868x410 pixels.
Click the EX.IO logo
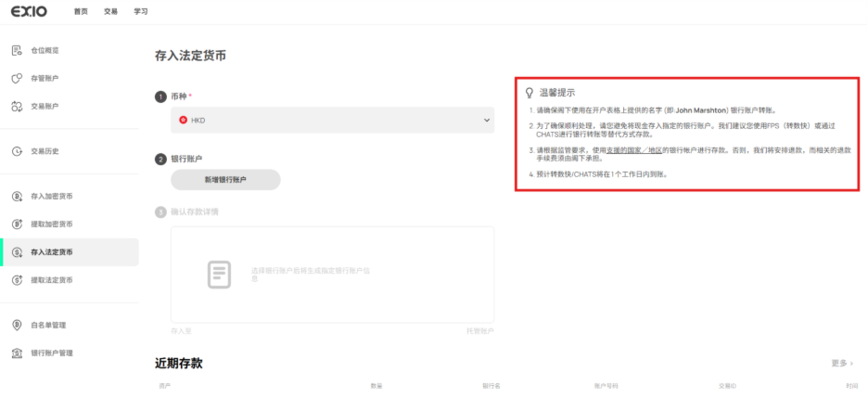tap(30, 11)
